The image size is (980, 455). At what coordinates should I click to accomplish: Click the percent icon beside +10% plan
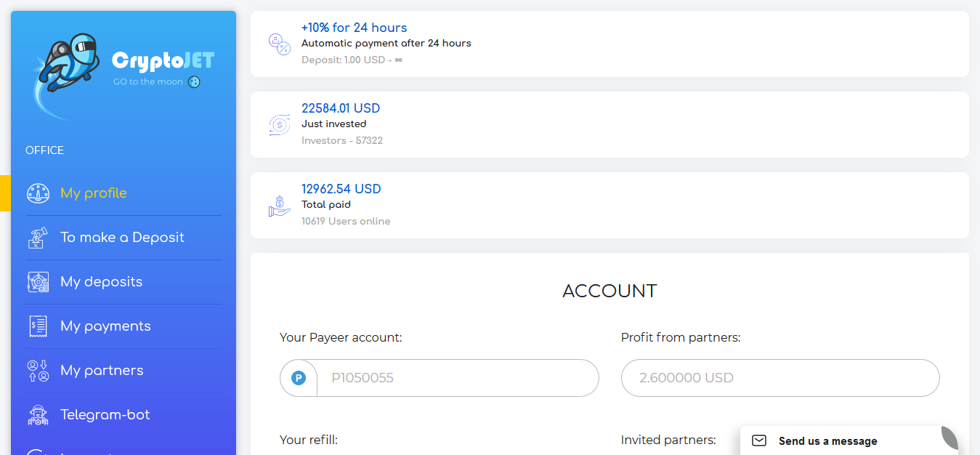(x=279, y=44)
